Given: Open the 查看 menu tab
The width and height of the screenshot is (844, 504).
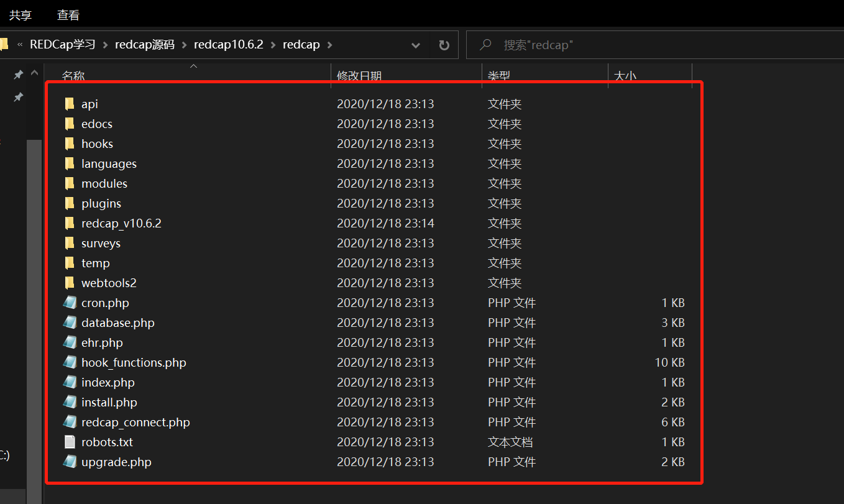Looking at the screenshot, I should pos(68,14).
